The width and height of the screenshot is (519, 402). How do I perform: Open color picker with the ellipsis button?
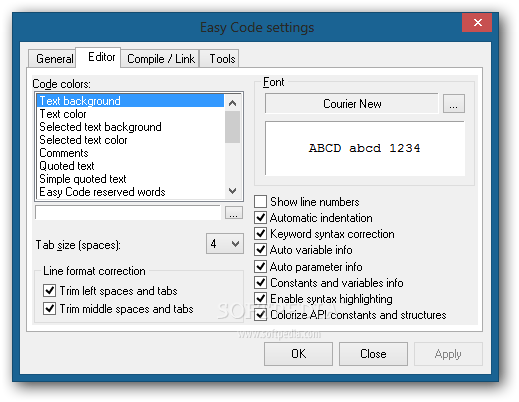234,212
